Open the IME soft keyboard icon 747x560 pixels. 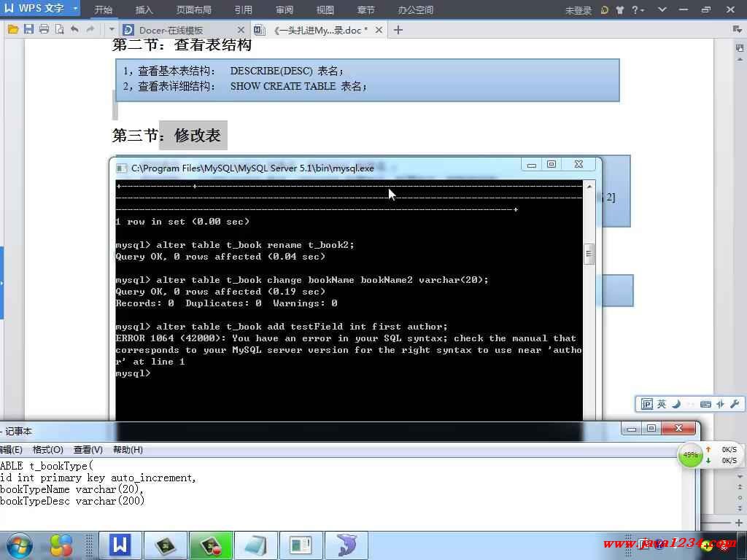click(705, 404)
